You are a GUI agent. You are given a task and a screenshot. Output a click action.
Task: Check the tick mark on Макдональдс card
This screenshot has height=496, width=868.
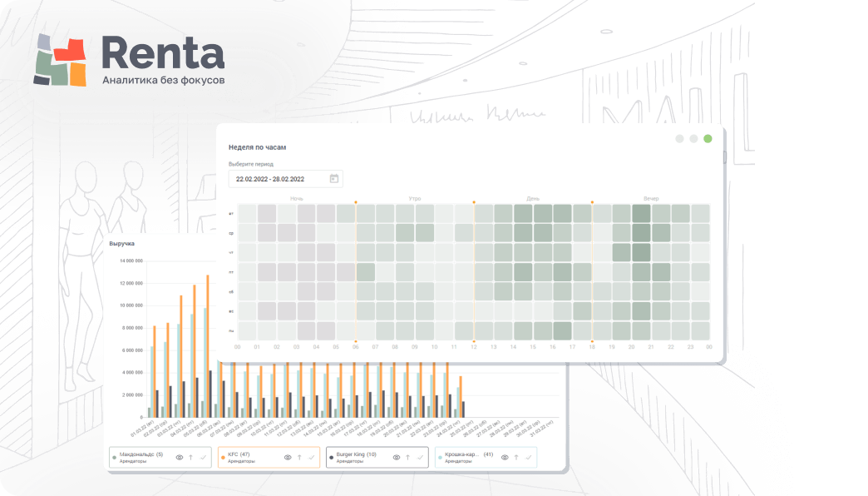[203, 458]
